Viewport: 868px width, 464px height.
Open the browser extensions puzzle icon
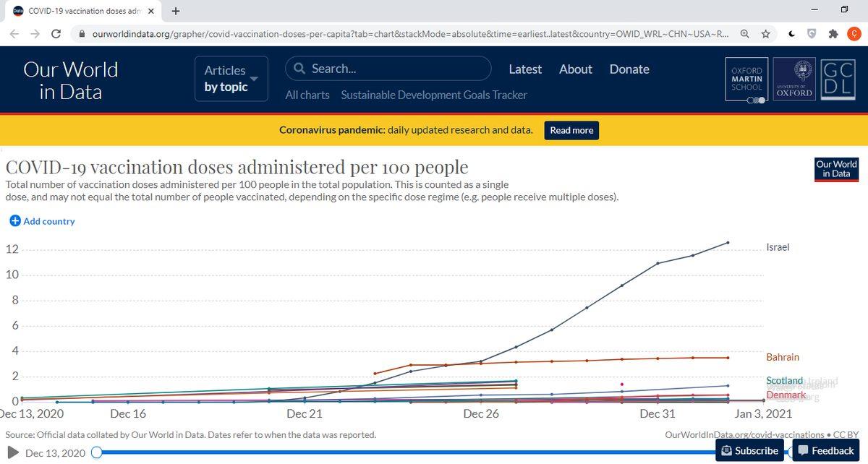coord(833,34)
